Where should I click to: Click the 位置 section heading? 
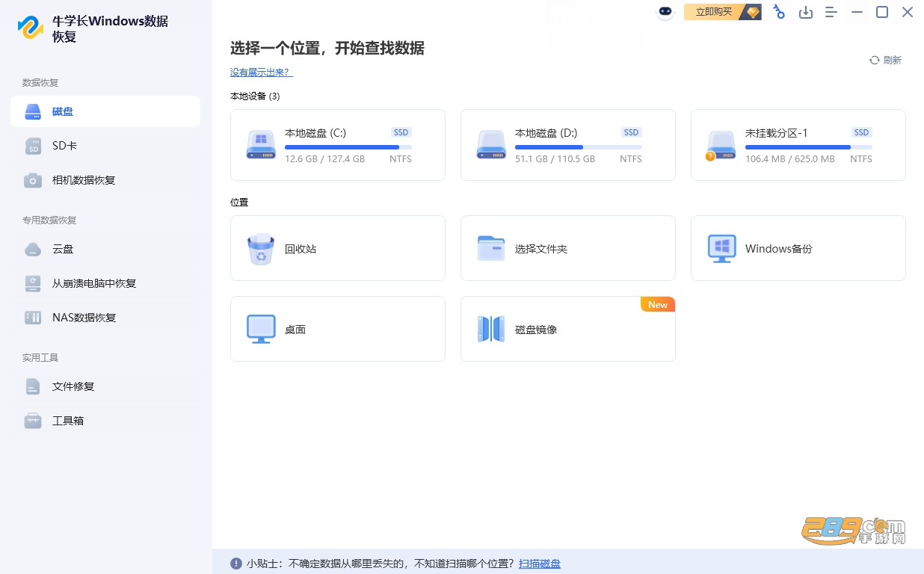tap(239, 203)
